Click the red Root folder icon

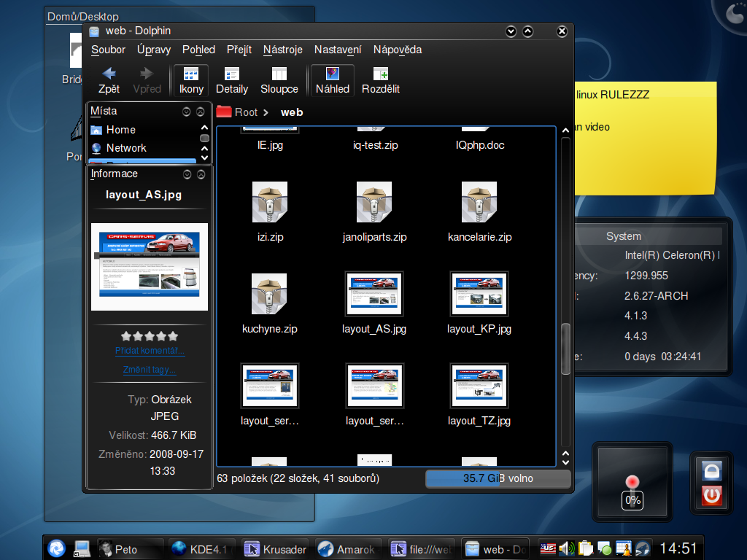click(224, 112)
